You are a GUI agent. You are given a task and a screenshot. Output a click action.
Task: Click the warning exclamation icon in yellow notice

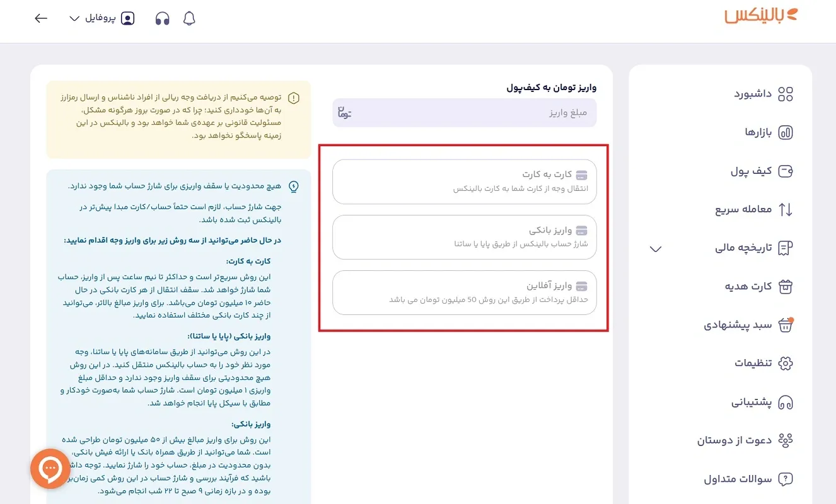point(293,98)
